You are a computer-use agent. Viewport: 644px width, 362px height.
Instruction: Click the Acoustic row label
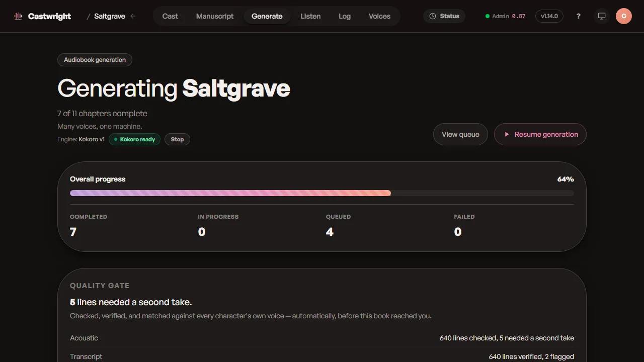click(84, 338)
